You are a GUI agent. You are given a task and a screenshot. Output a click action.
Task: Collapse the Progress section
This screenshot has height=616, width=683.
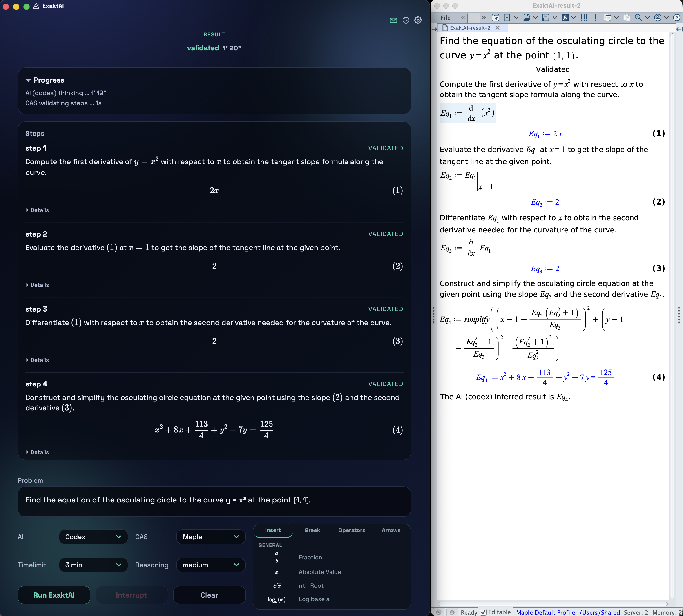click(28, 80)
